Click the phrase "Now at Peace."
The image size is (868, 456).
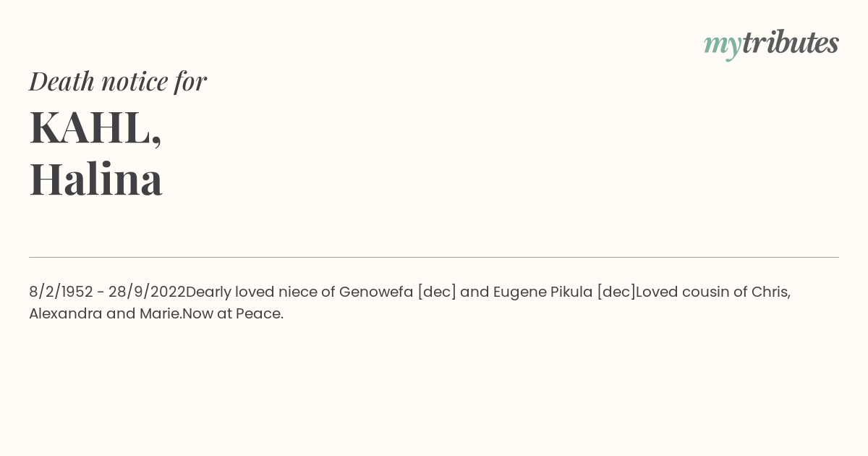click(233, 313)
